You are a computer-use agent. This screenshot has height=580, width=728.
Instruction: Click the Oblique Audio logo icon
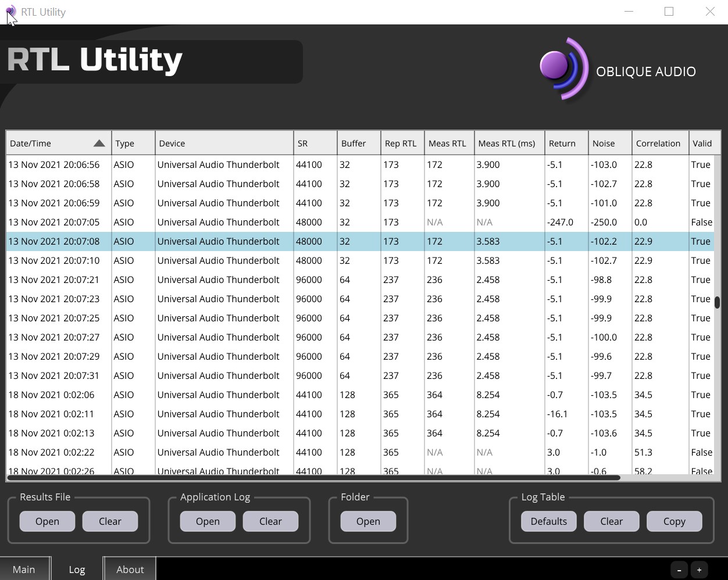click(564, 70)
